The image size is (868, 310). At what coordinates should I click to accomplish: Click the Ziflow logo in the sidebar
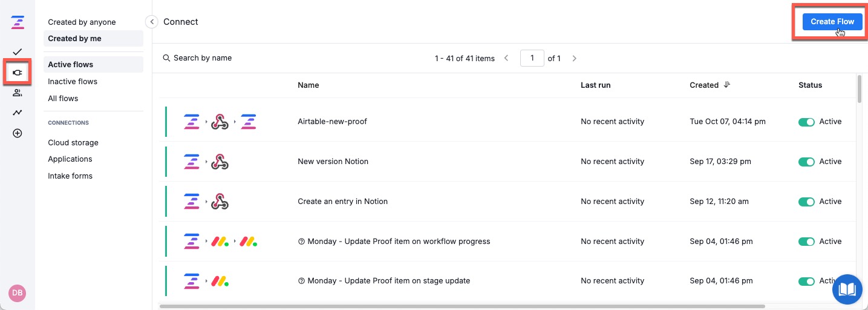[17, 23]
